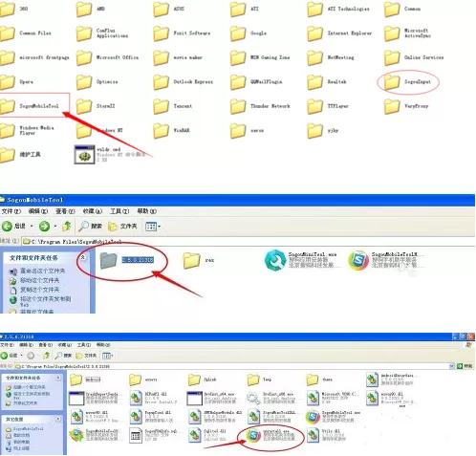
Task: Open Back history arrow in SogouMobileTool window
Action: coord(32,227)
